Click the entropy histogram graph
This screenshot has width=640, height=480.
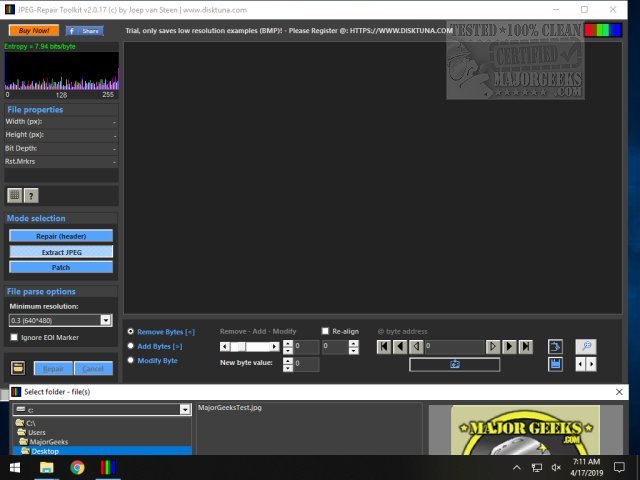62,72
